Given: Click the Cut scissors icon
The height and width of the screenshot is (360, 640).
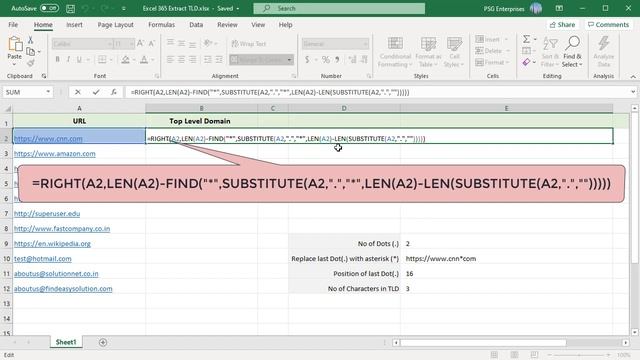Looking at the screenshot, I should pyautogui.click(x=30, y=40).
